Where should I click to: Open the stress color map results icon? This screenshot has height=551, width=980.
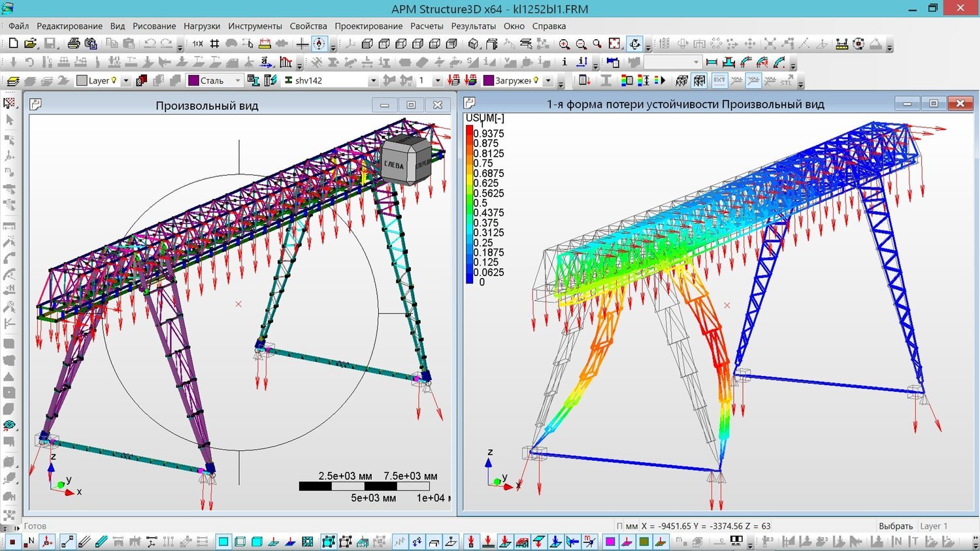627,80
